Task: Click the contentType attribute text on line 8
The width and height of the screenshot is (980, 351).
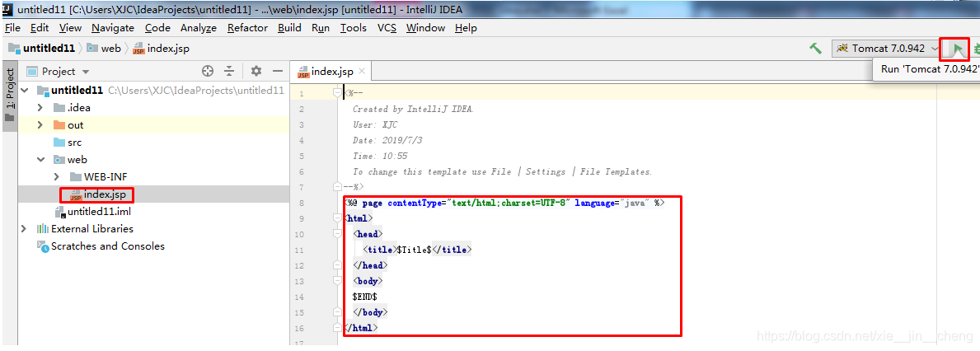Action: coord(413,203)
